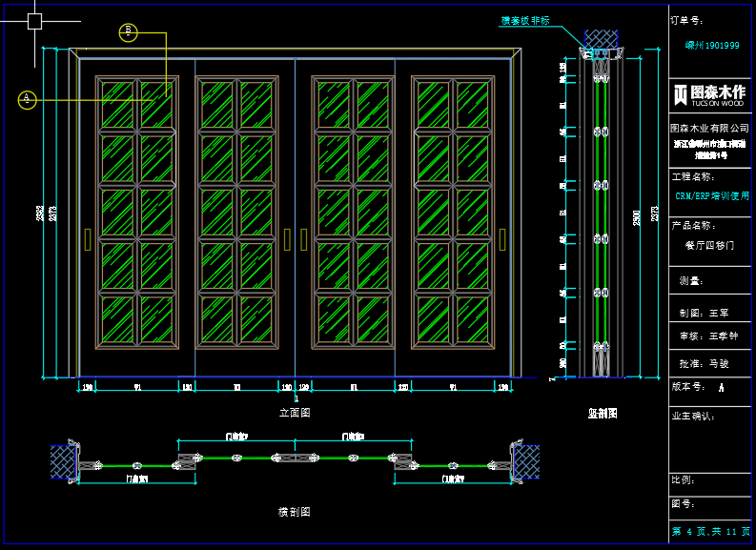
Task: Click the 竖剖图 vertical section title
Action: click(602, 414)
